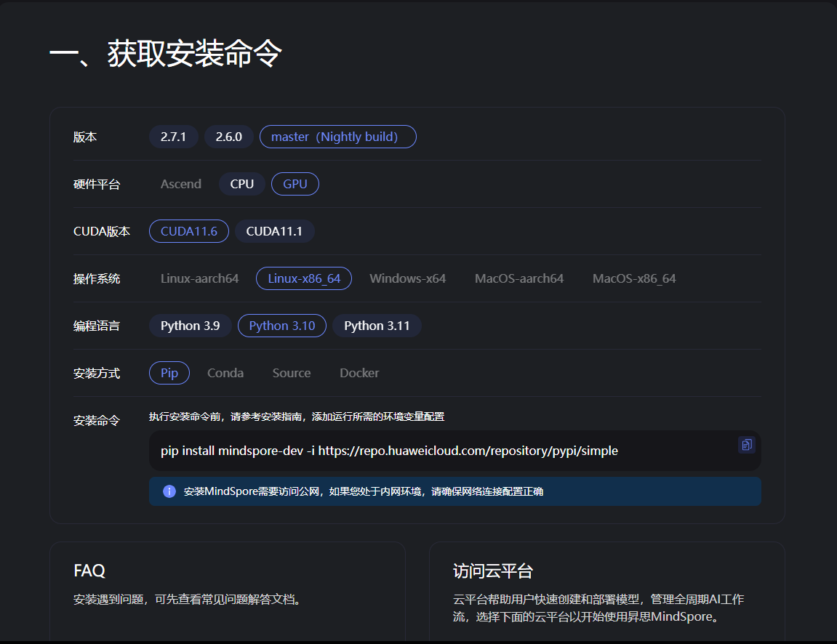Click the 版本 row label

(x=85, y=137)
